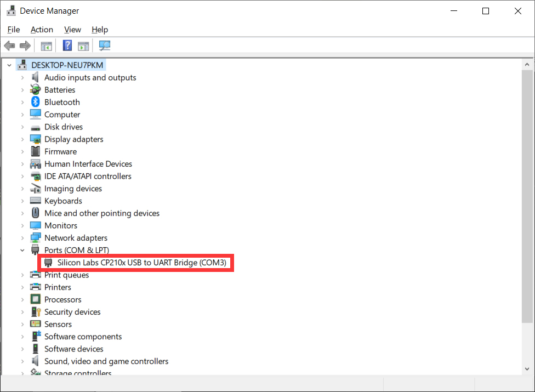The image size is (535, 392).
Task: Click the Silicon Labs CP210x device icon
Action: point(48,263)
